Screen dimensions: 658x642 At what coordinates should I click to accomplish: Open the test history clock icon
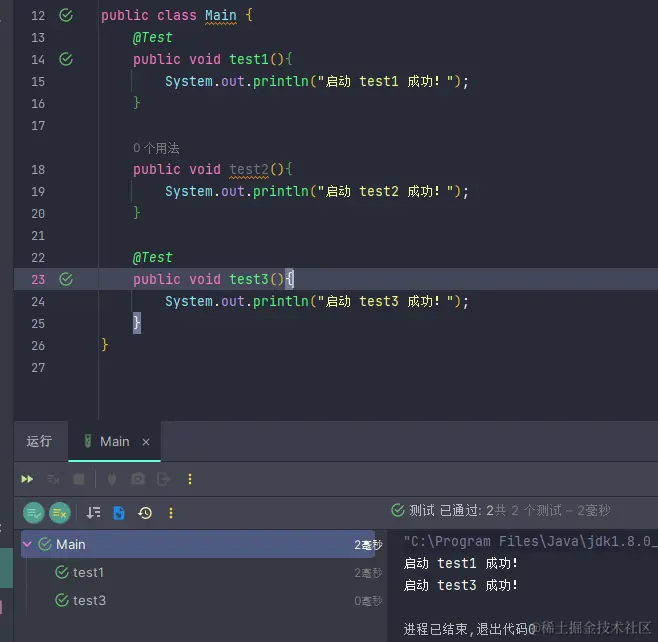[x=145, y=513]
